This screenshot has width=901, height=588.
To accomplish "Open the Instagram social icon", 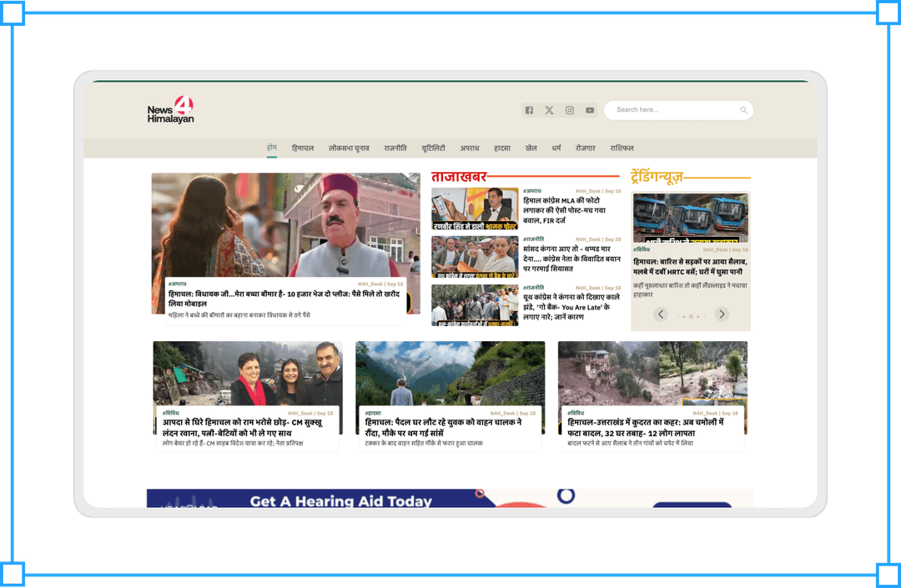I will coord(570,110).
